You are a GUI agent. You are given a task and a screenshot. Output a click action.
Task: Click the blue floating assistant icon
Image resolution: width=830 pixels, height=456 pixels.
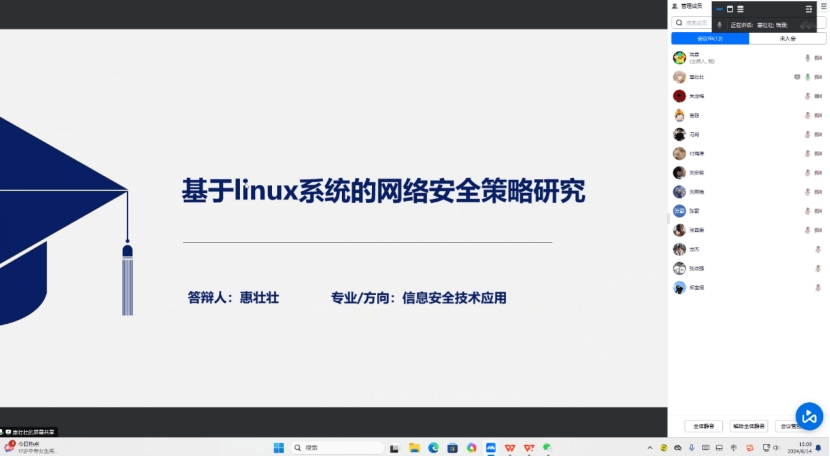[x=808, y=416]
